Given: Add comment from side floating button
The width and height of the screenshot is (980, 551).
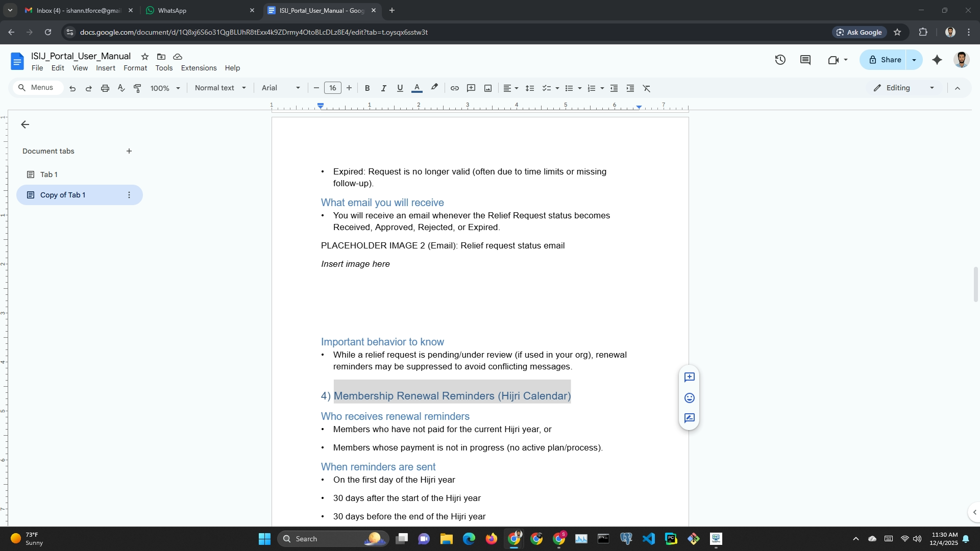Looking at the screenshot, I should coord(689,377).
